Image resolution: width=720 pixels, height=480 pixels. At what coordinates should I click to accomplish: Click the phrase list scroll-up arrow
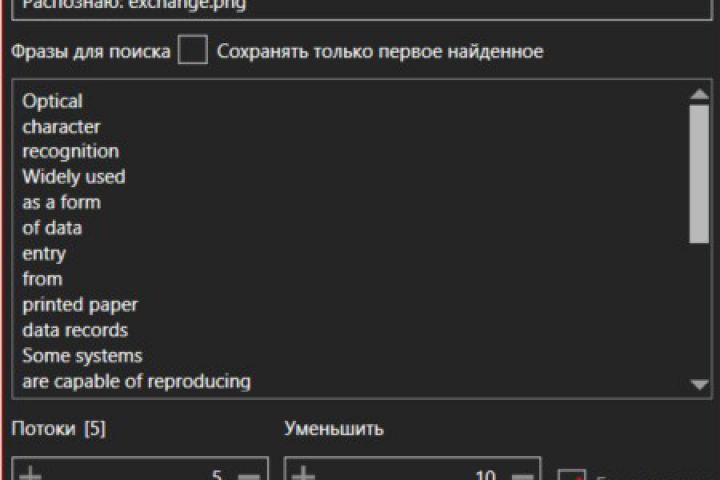pyautogui.click(x=699, y=95)
